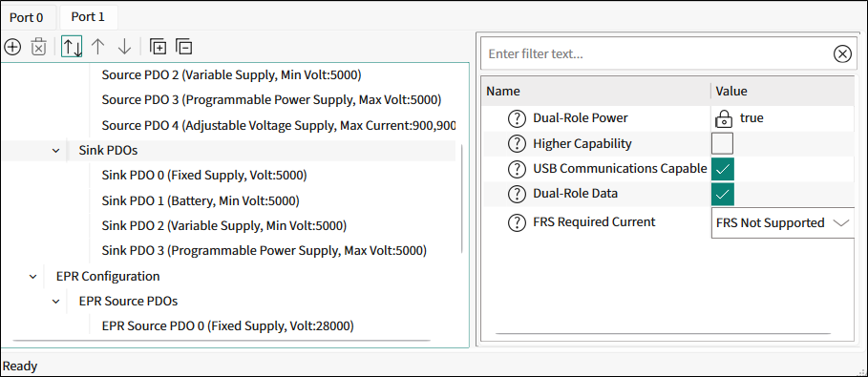Screen dimensions: 868x377
Task: Select the Sink PDOs tree row
Action: click(228, 150)
